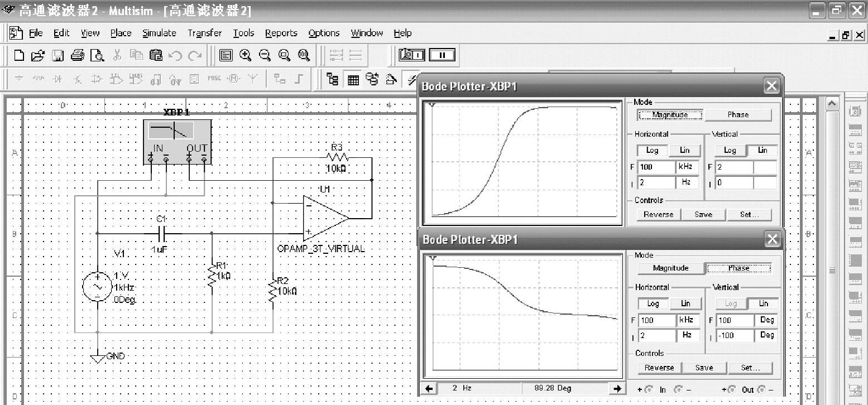868x405 pixels.
Task: Open the Hz unit box in lower plotter
Action: click(688, 336)
